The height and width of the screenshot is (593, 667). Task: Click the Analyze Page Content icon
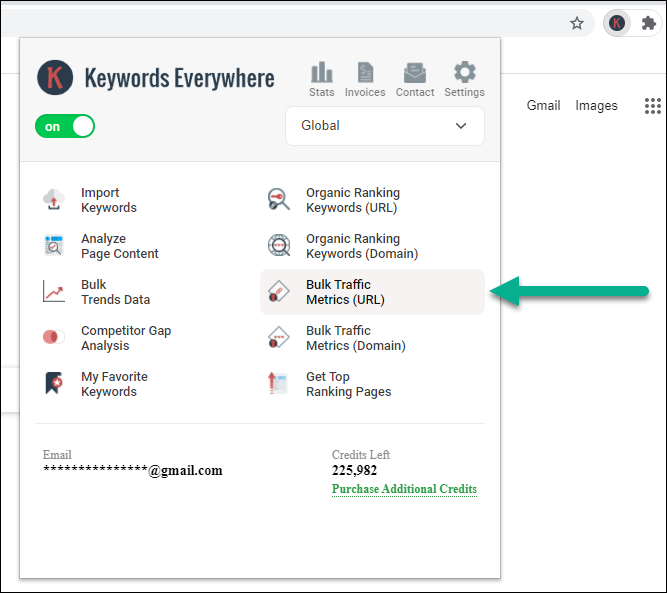54,245
